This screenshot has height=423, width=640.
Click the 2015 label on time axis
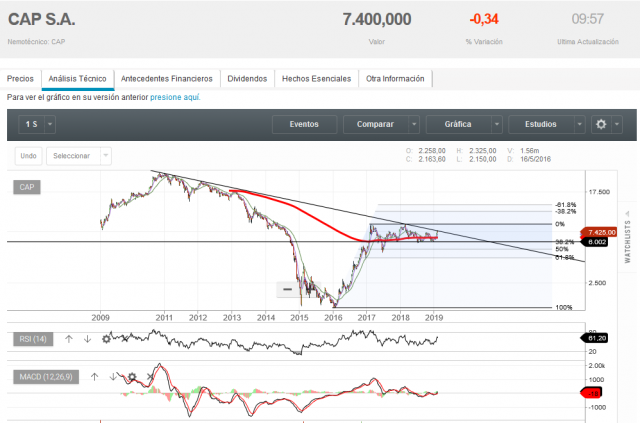coord(299,318)
